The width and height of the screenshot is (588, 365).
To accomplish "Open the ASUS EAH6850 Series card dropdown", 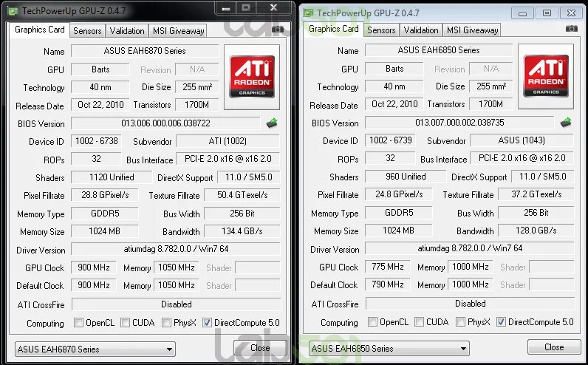I will [x=389, y=349].
